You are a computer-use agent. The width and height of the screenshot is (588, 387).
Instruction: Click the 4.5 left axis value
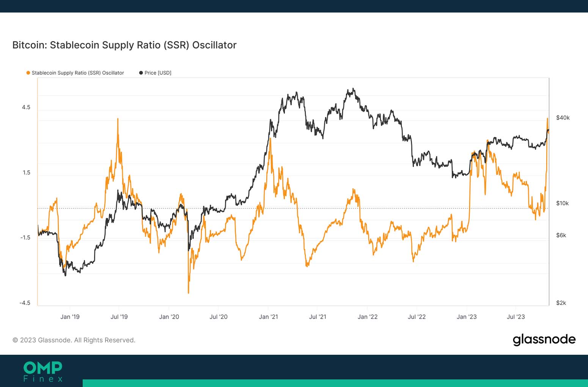26,107
